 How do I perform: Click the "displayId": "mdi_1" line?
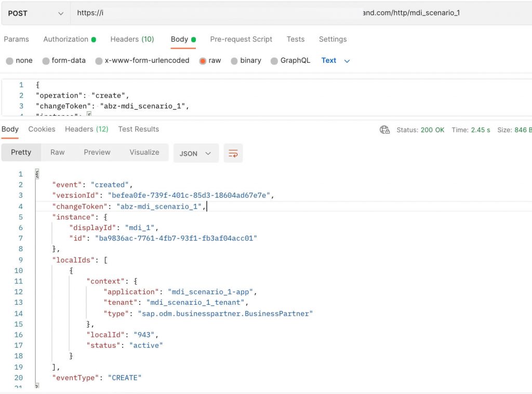pos(114,227)
